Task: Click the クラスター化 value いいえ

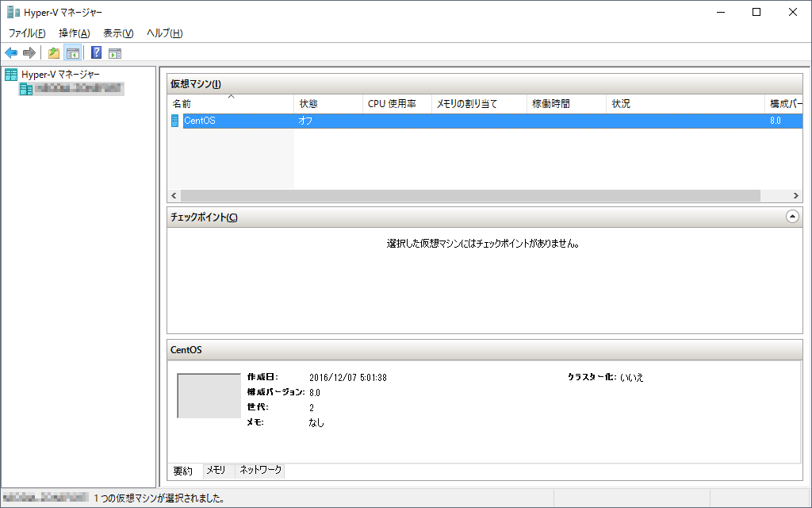Action: click(632, 377)
